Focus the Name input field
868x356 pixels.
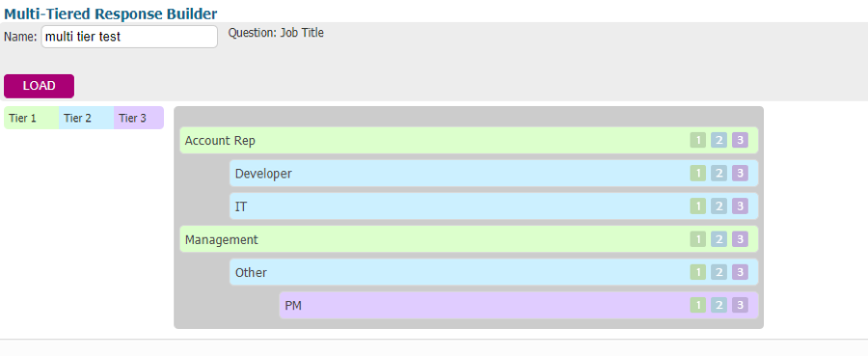click(129, 37)
